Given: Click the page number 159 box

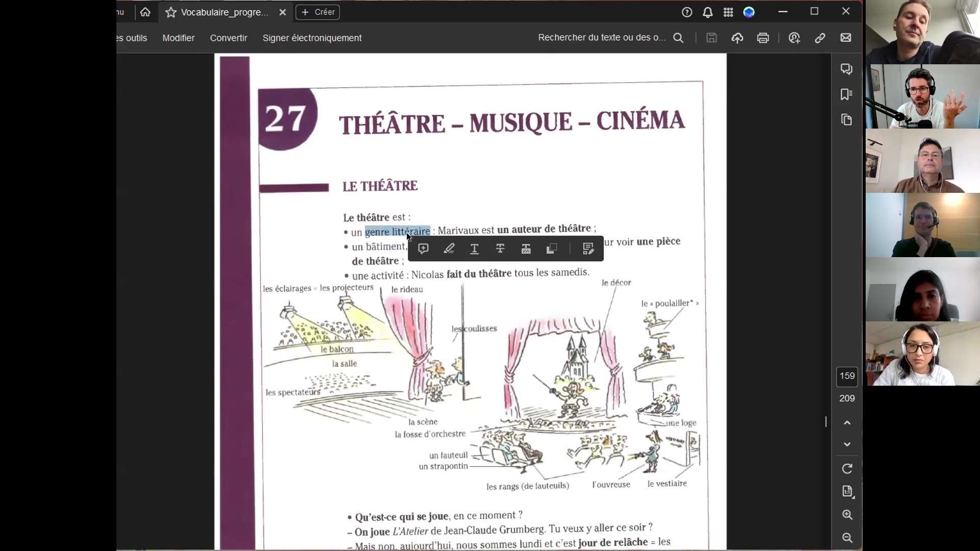Looking at the screenshot, I should tap(847, 376).
